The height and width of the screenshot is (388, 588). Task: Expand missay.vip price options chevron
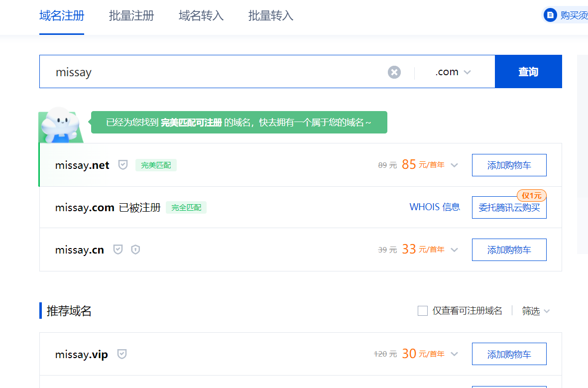coord(454,355)
